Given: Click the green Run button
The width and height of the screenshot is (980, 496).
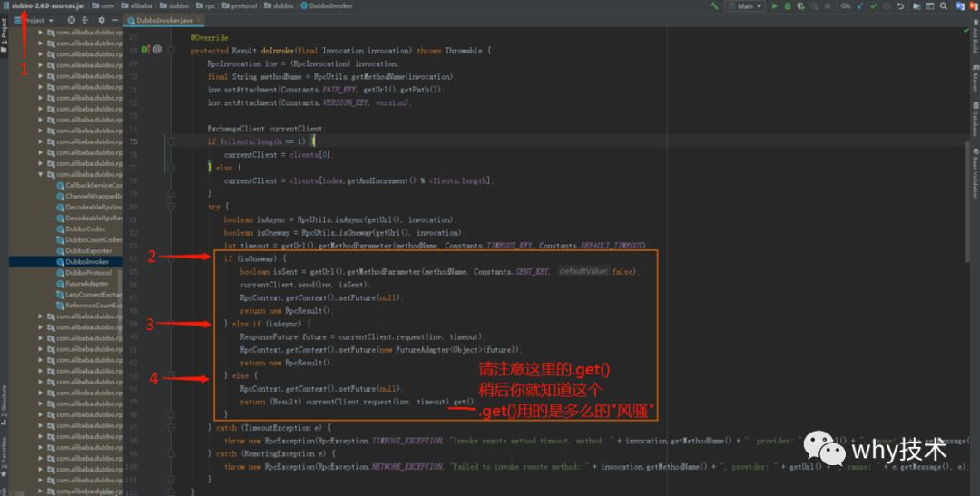Looking at the screenshot, I should click(x=774, y=6).
